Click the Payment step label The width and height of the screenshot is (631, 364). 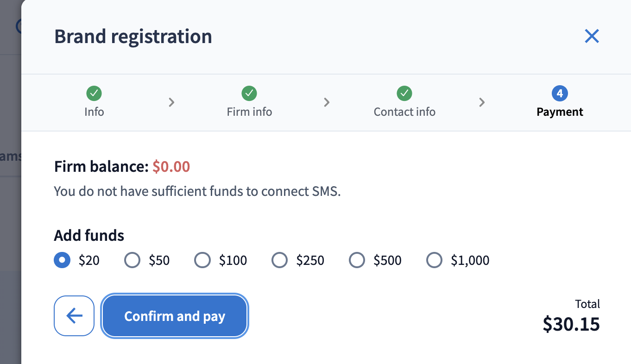pyautogui.click(x=560, y=112)
